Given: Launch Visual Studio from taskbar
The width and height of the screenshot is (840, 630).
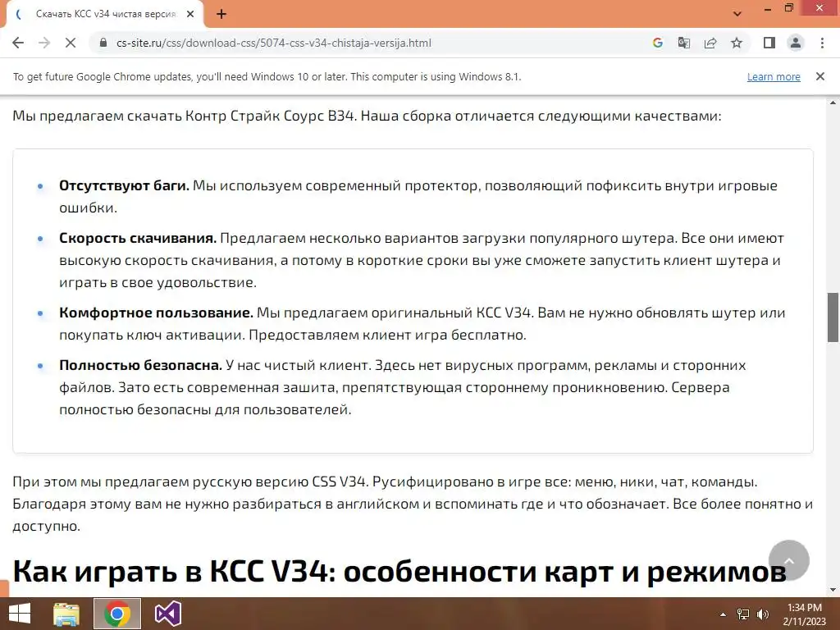Looking at the screenshot, I should pos(167,614).
